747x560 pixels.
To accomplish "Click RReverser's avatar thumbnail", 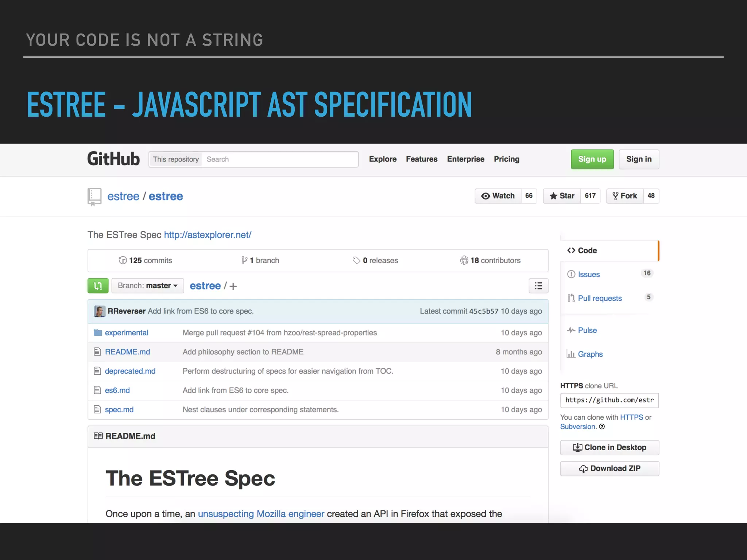I will pyautogui.click(x=99, y=311).
